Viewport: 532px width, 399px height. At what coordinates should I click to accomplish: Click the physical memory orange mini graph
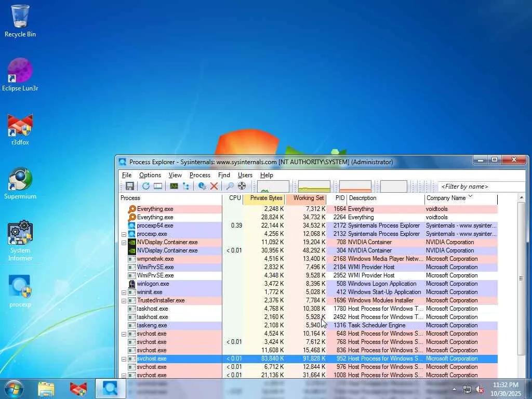click(355, 187)
